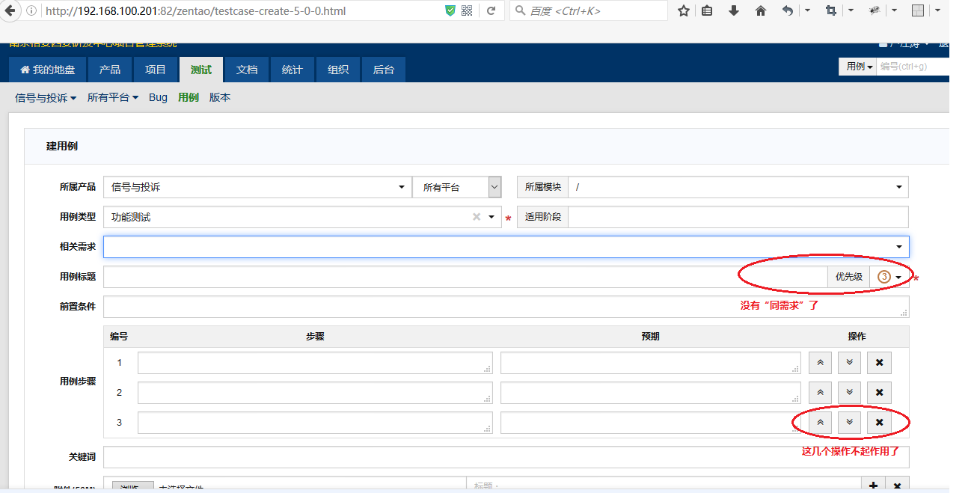
Task: Click into the 用例标题 input field
Action: click(464, 277)
